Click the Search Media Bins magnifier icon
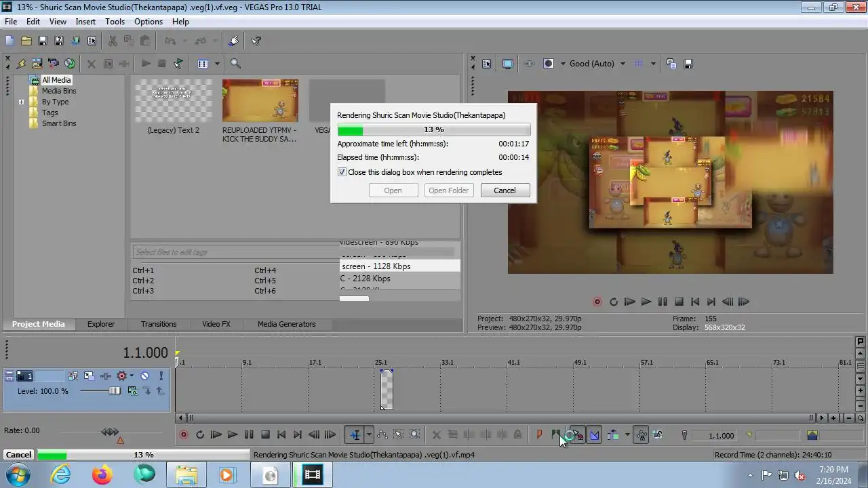The width and height of the screenshot is (868, 488). [235, 64]
